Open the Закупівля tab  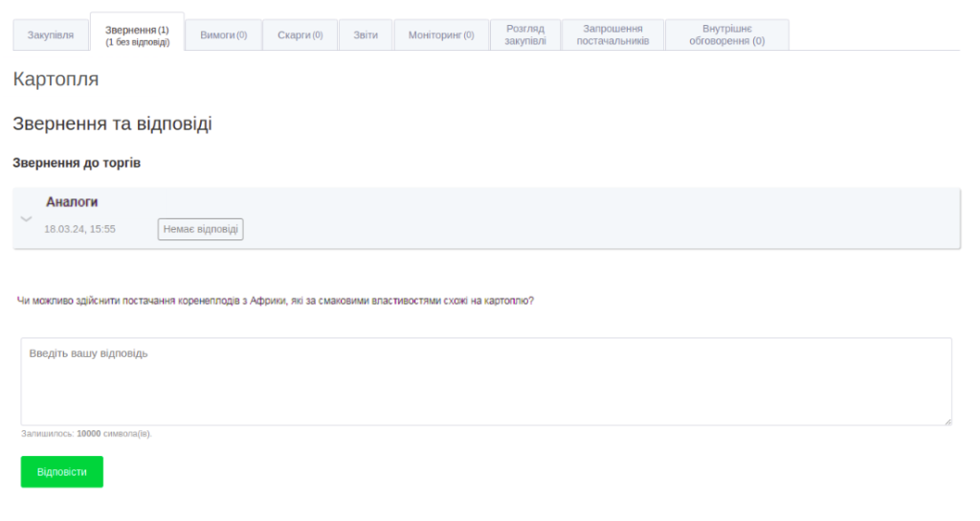tap(51, 35)
